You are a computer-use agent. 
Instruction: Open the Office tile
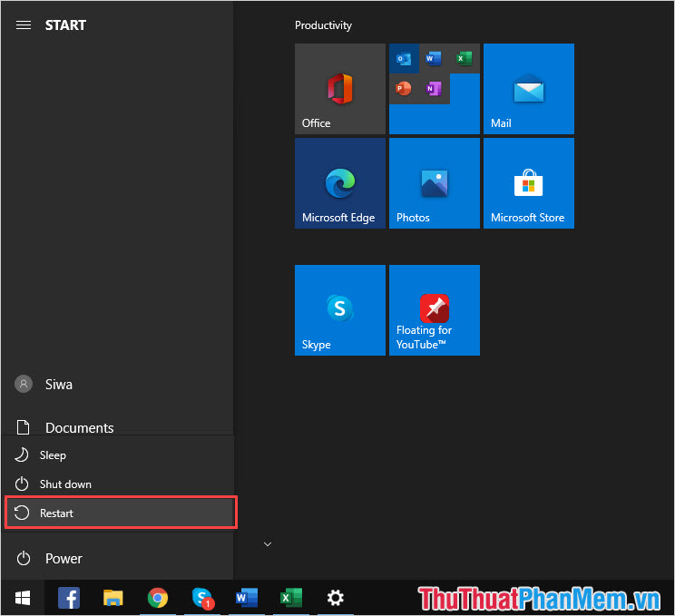click(x=339, y=89)
